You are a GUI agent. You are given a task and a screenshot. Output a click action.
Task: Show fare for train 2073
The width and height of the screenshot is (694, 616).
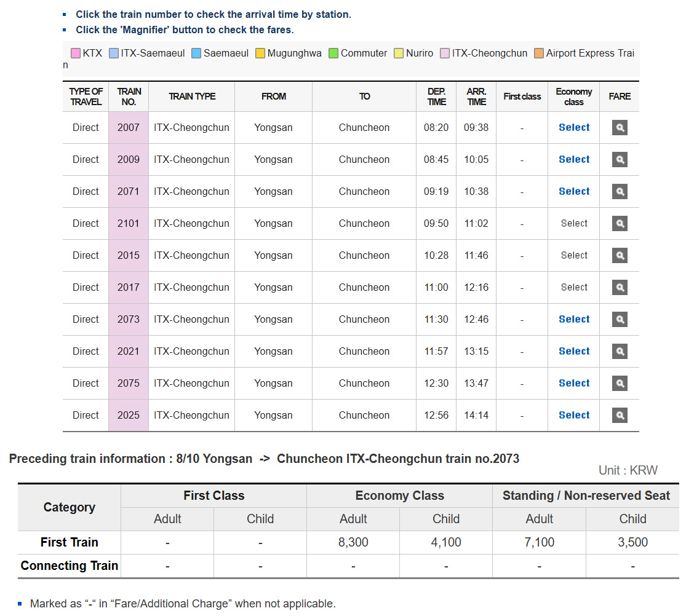point(620,320)
